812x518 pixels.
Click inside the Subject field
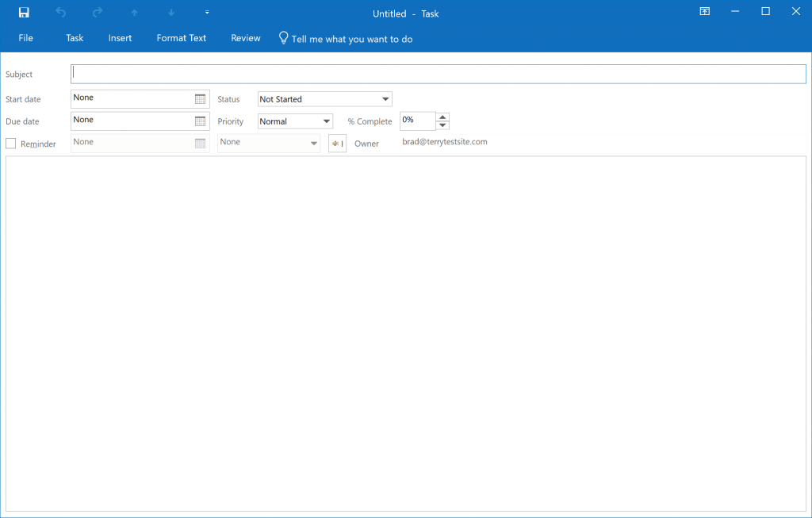point(436,73)
